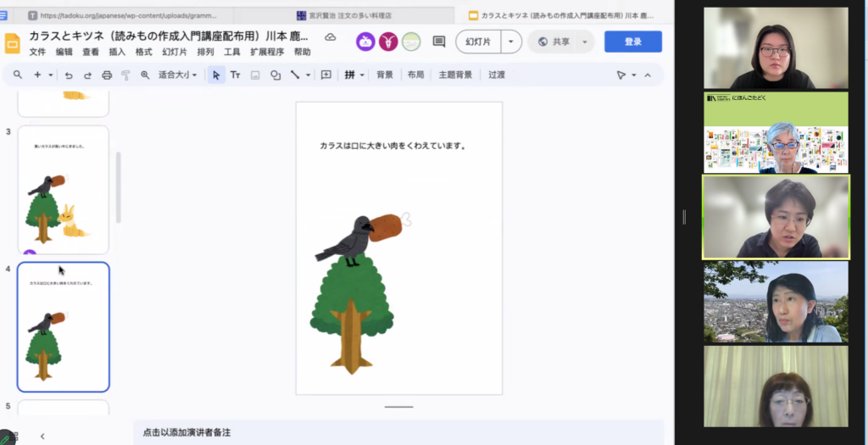The height and width of the screenshot is (445, 868).
Task: Select the text box tool
Action: (x=235, y=75)
